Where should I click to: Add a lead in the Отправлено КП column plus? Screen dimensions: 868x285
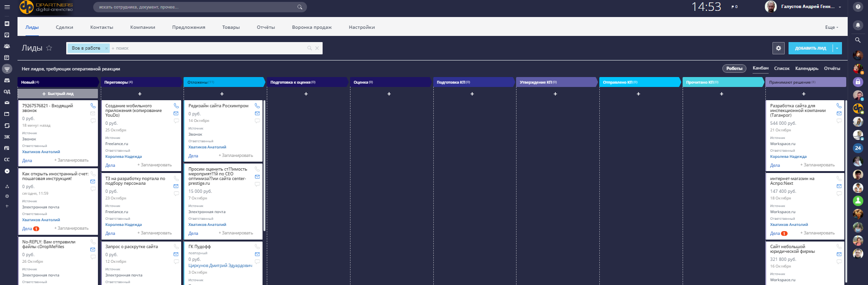(638, 94)
